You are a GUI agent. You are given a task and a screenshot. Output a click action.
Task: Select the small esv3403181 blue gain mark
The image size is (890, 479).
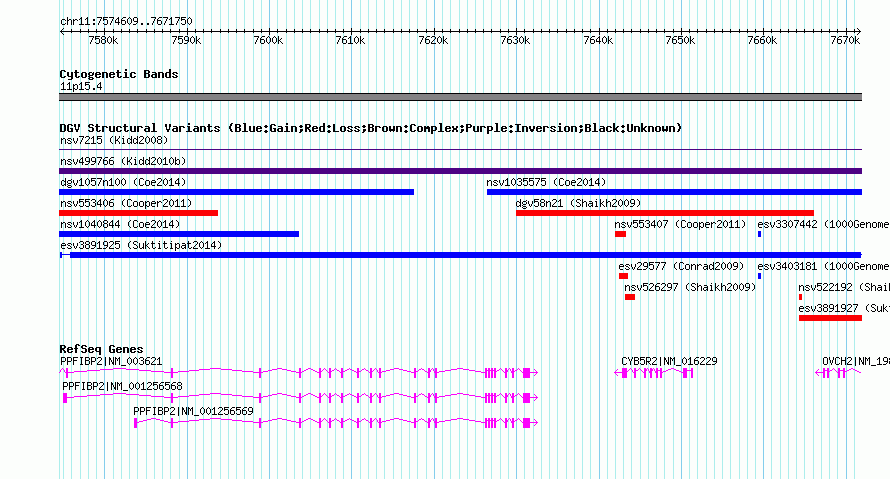click(759, 276)
